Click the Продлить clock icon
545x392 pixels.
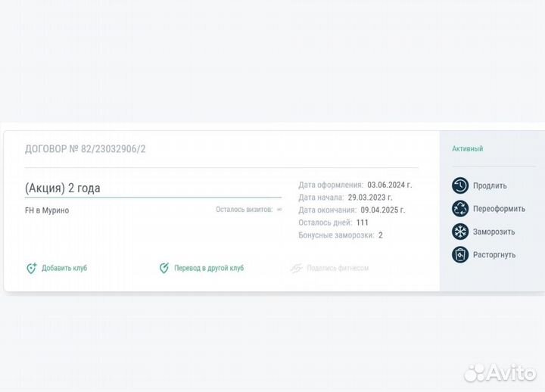pos(460,185)
